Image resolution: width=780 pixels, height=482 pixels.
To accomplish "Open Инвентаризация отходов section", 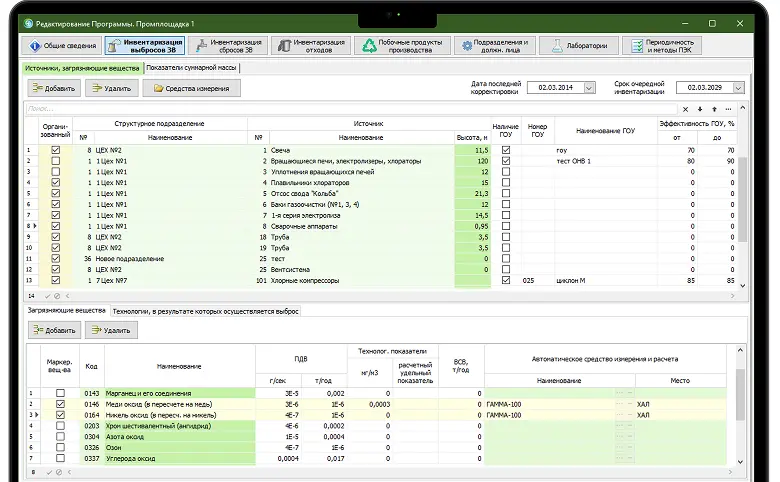I will [x=312, y=46].
